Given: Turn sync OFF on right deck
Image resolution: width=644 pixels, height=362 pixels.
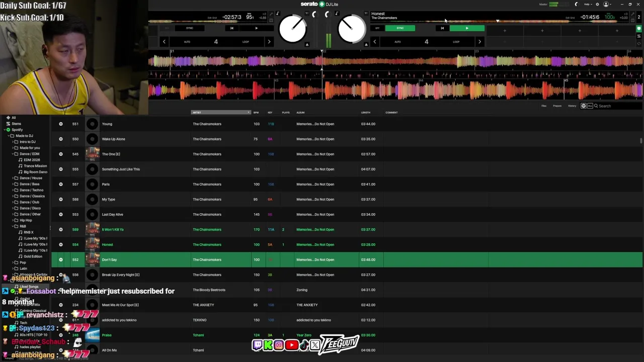Looking at the screenshot, I should (x=377, y=28).
